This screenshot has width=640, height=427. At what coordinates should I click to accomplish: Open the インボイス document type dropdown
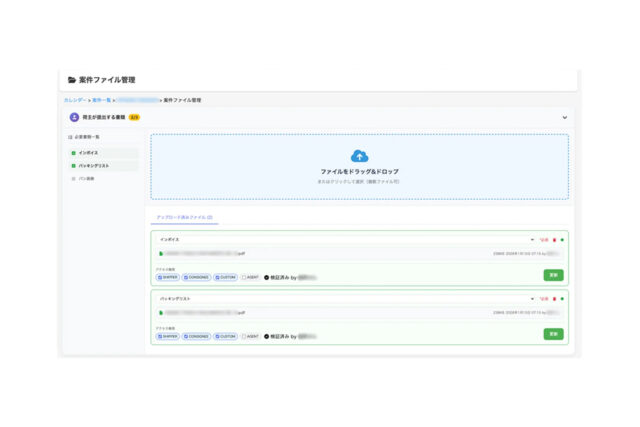[x=347, y=240]
